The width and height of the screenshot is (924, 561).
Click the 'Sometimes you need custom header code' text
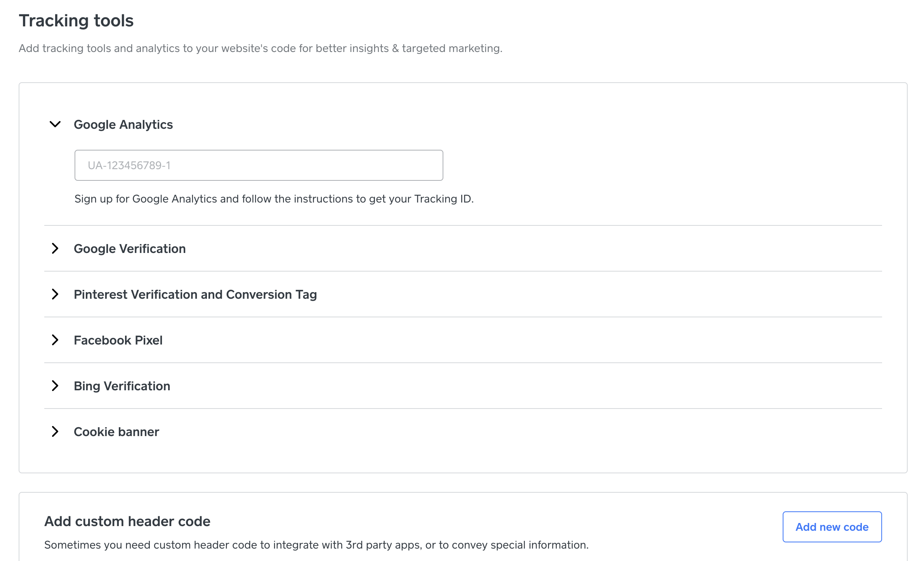coord(316,545)
